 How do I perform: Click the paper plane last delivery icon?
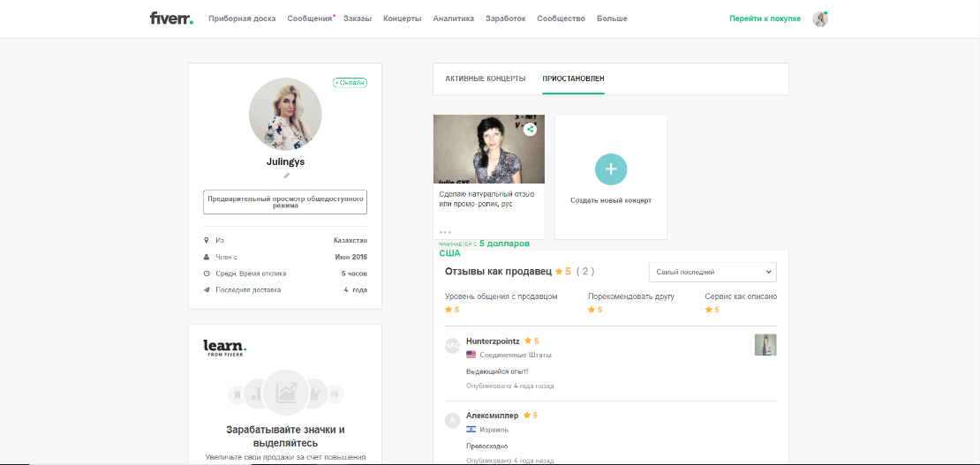point(207,290)
